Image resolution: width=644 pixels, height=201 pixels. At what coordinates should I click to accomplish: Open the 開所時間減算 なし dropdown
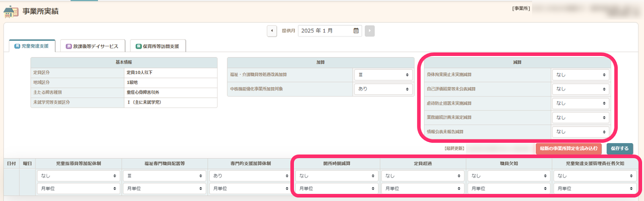[336, 176]
